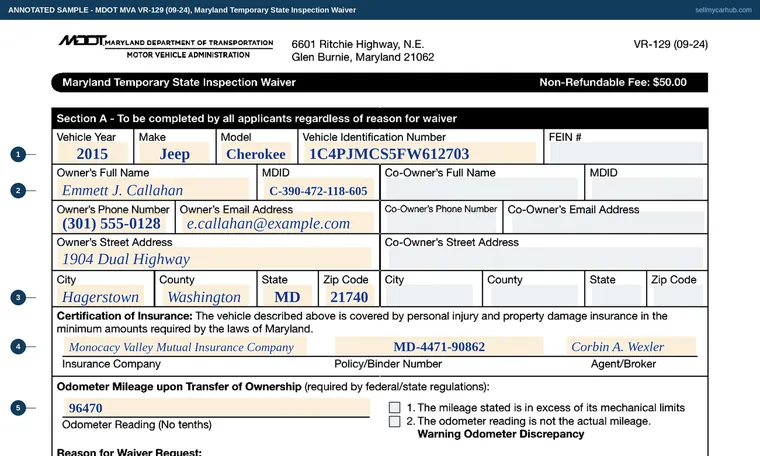Click the empty Co-Owner's Phone Number field
This screenshot has width=760, height=456.
[x=442, y=222]
